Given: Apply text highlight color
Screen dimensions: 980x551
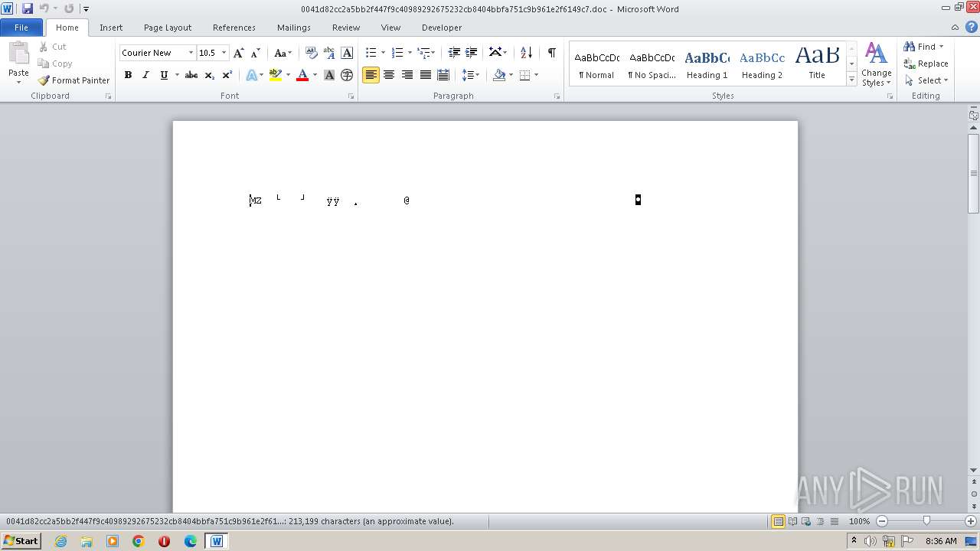Looking at the screenshot, I should (x=276, y=75).
